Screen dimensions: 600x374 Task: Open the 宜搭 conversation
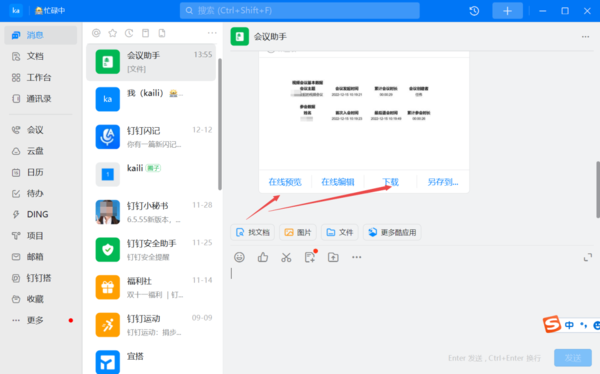point(151,359)
